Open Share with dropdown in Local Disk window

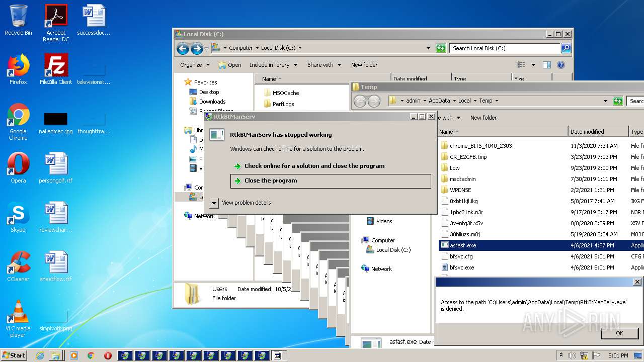(x=324, y=65)
